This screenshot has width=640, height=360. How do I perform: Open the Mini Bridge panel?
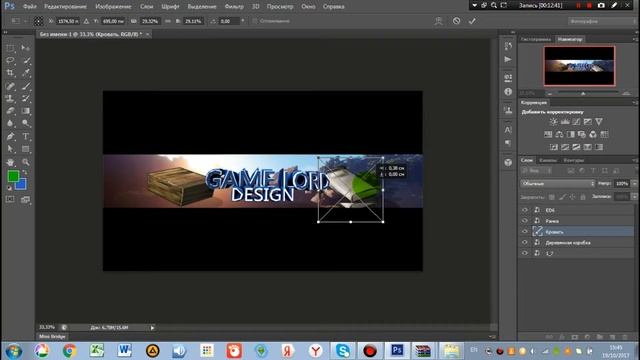tap(52, 337)
